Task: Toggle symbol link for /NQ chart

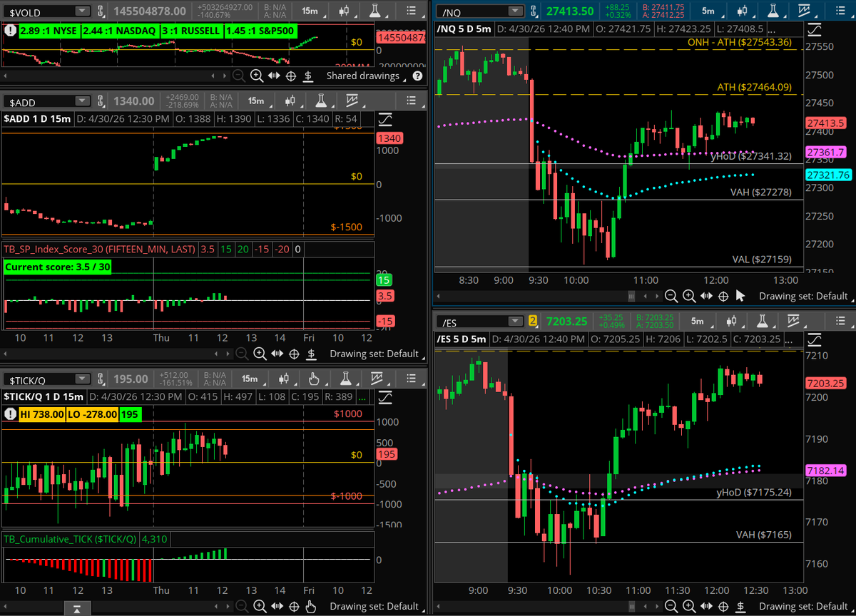Action: click(x=533, y=11)
